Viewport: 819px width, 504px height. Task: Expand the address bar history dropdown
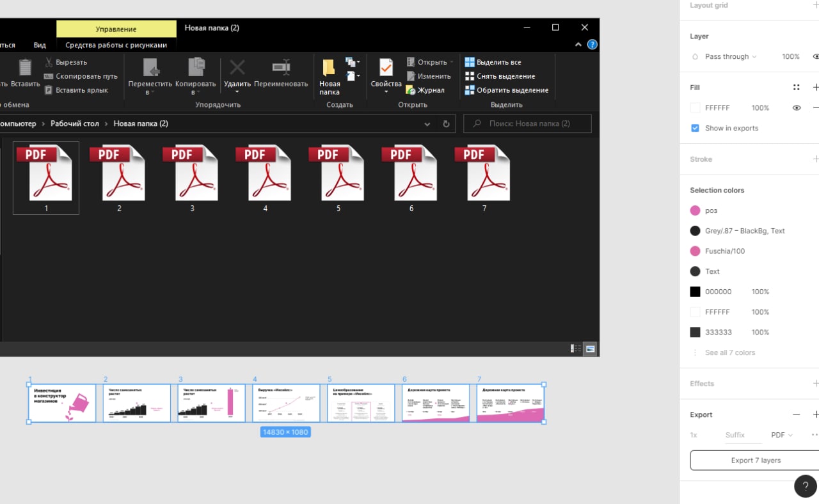coord(427,123)
